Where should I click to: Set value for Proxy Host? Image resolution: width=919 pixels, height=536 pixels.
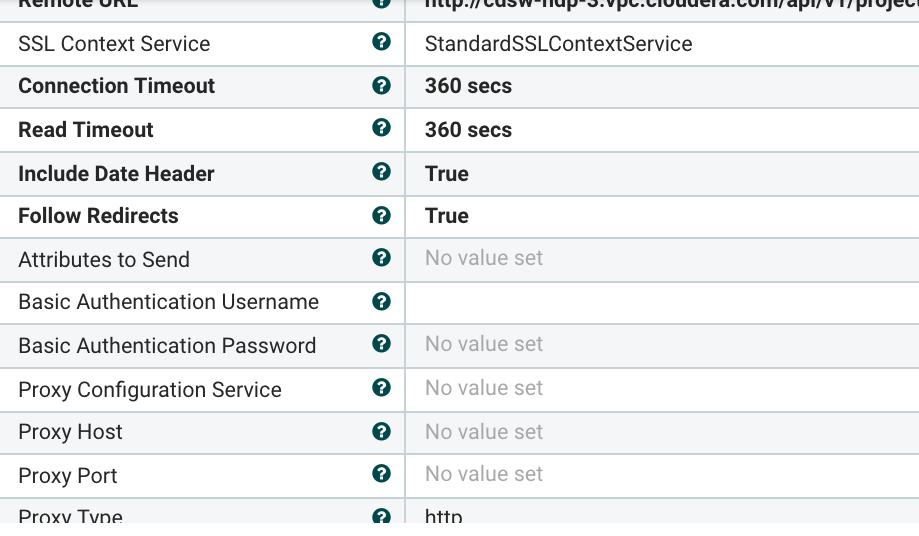pos(484,432)
